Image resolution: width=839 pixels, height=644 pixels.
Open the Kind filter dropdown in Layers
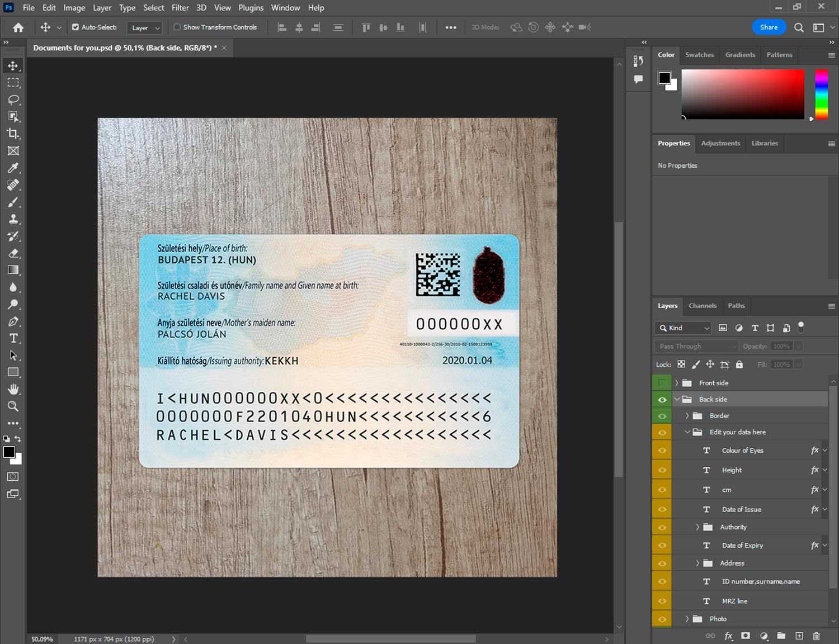point(683,328)
